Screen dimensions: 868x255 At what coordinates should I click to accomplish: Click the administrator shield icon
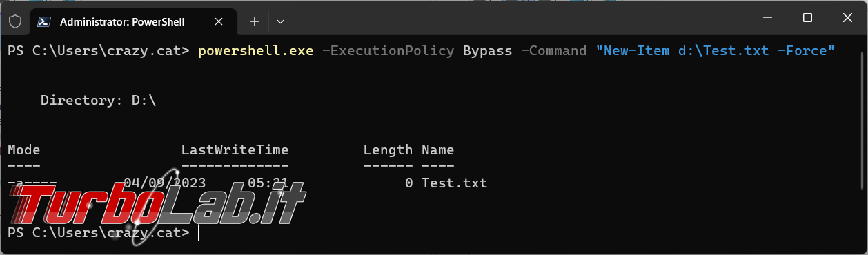(14, 21)
